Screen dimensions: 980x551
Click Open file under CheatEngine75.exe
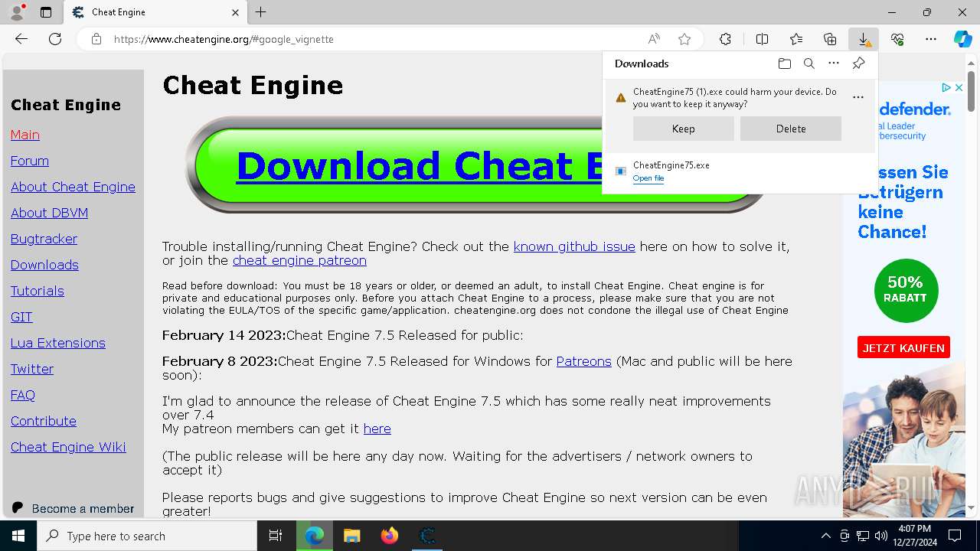[648, 178]
